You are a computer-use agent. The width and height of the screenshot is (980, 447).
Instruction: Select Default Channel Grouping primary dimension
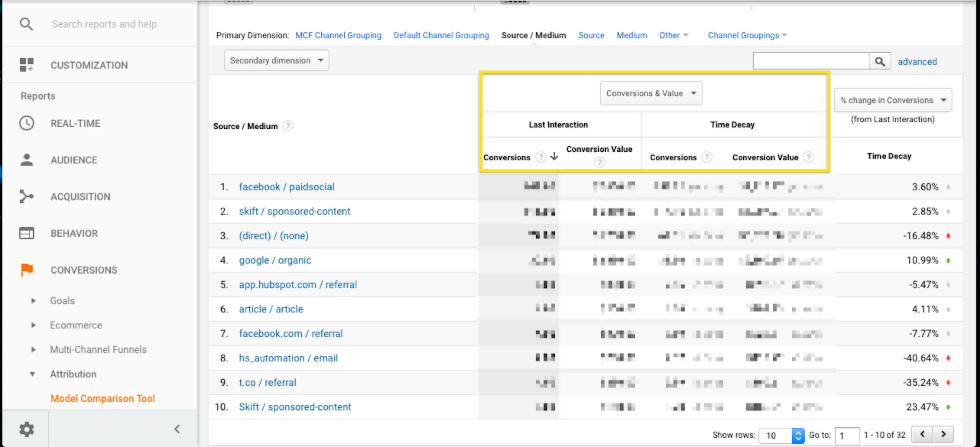coord(441,35)
